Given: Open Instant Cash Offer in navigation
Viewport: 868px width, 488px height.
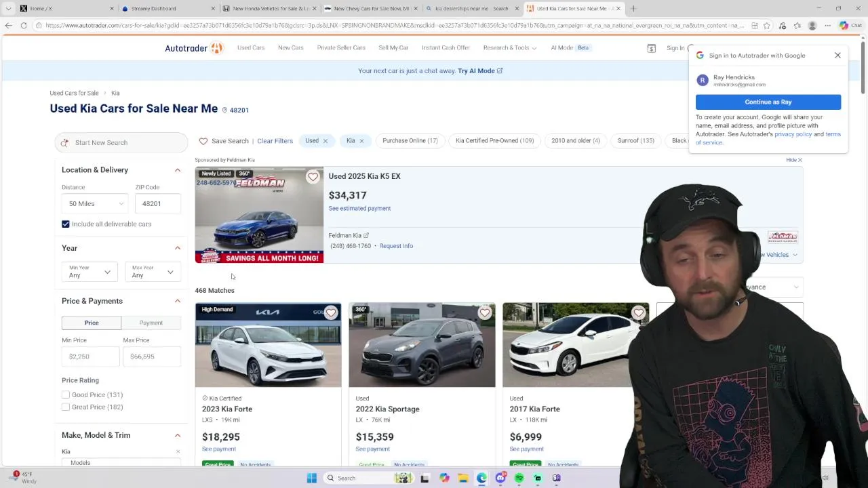Looking at the screenshot, I should 446,48.
